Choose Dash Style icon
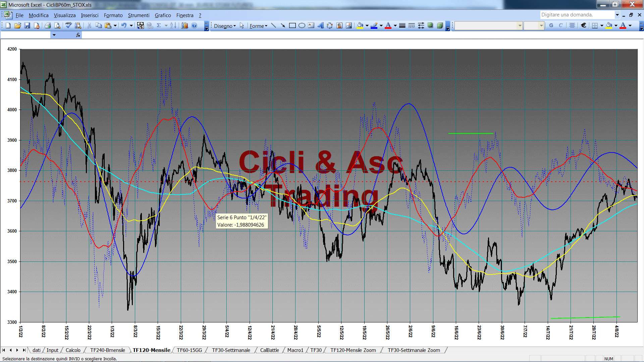644x362 pixels. 412,25
